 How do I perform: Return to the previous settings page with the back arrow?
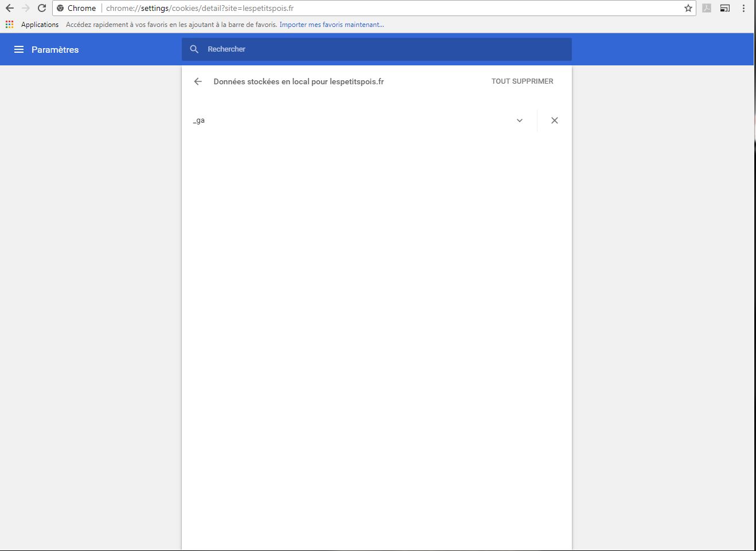(198, 81)
